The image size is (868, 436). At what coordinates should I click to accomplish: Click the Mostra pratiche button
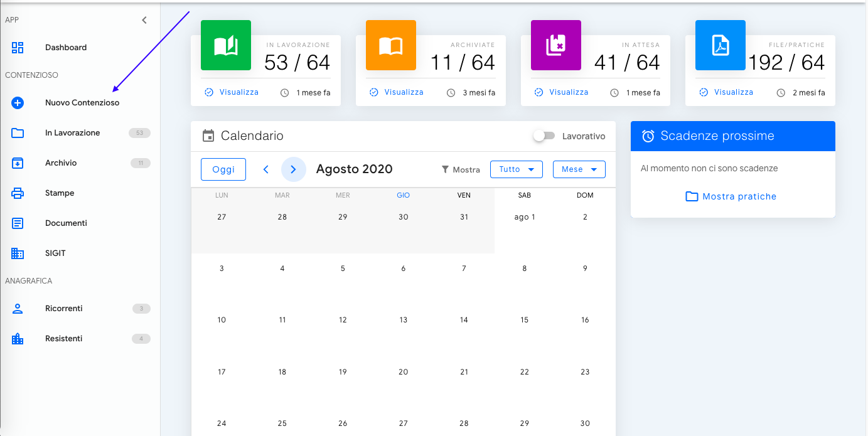[731, 196]
